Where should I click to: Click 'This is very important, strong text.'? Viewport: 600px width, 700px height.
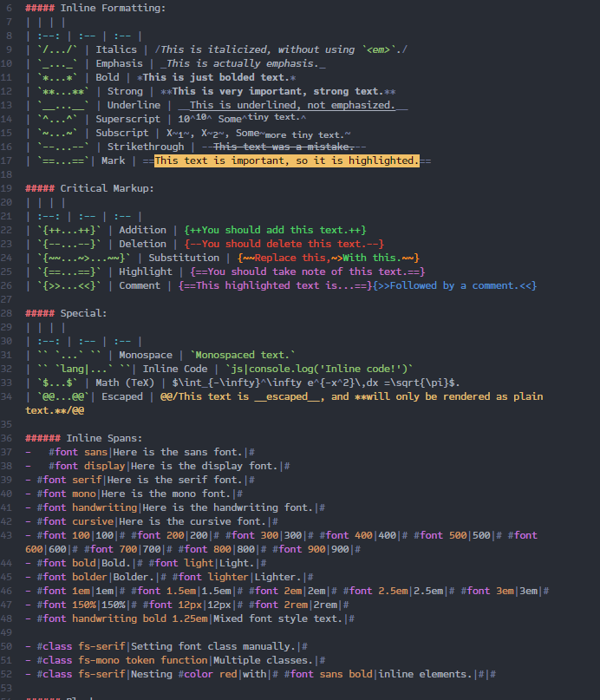pos(278,91)
